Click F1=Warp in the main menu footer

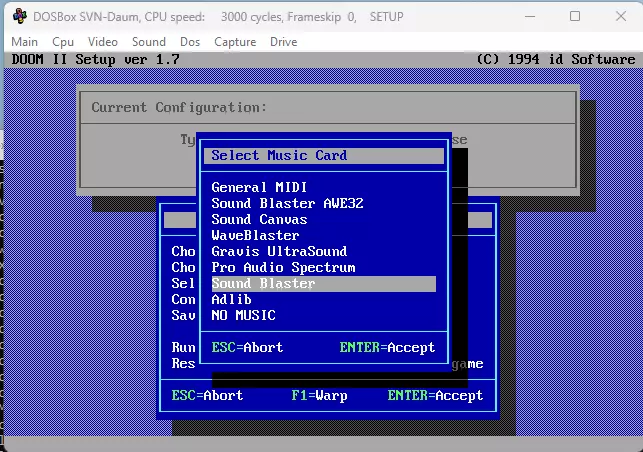(x=319, y=395)
